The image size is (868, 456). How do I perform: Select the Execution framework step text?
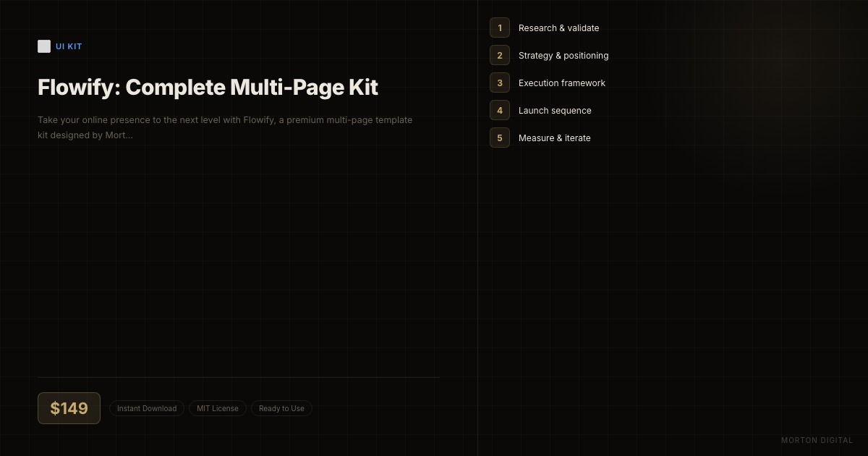562,83
